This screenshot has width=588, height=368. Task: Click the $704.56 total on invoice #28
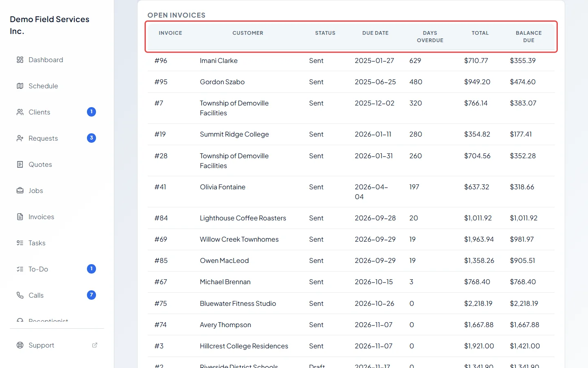(x=477, y=156)
